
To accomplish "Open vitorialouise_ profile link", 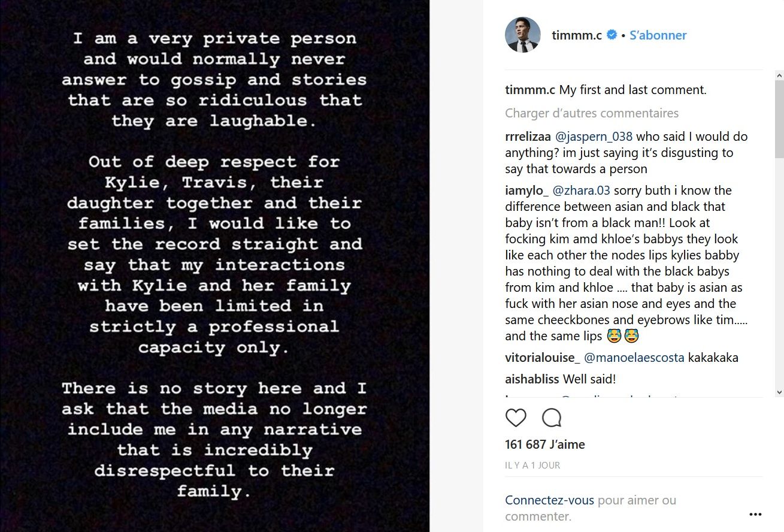I will pyautogui.click(x=543, y=358).
